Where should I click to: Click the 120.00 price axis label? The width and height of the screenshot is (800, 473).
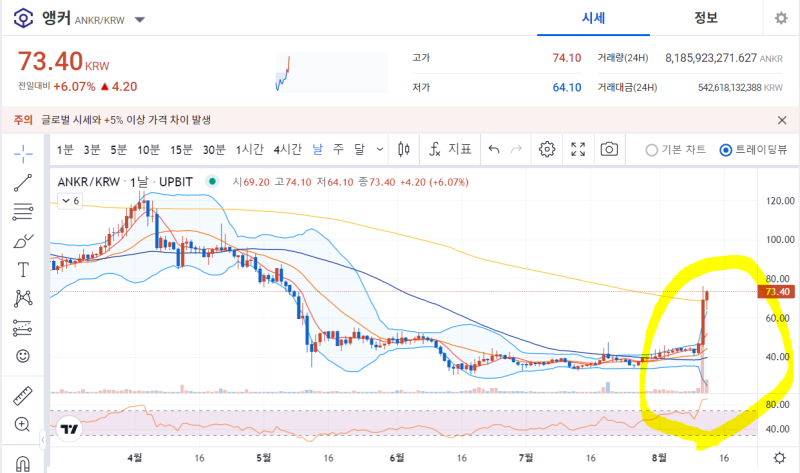(780, 201)
